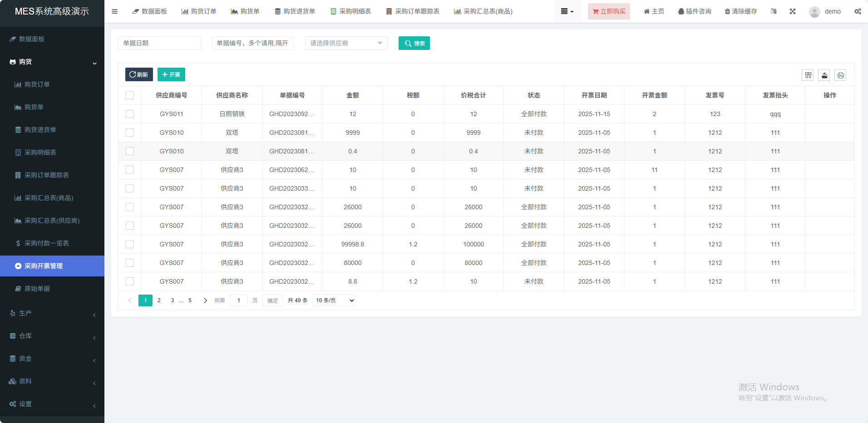Image resolution: width=868 pixels, height=423 pixels.
Task: Open the settings gears icon top right
Action: pyautogui.click(x=858, y=11)
